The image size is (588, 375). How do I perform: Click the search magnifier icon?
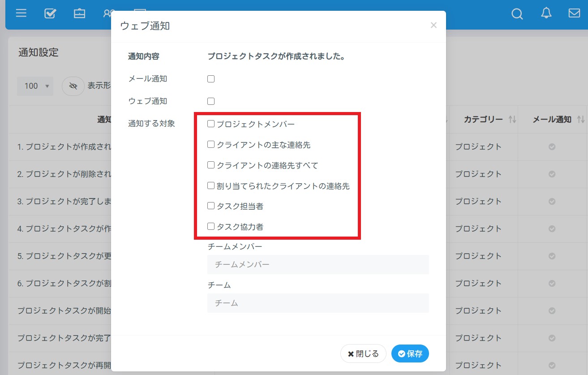tap(517, 14)
